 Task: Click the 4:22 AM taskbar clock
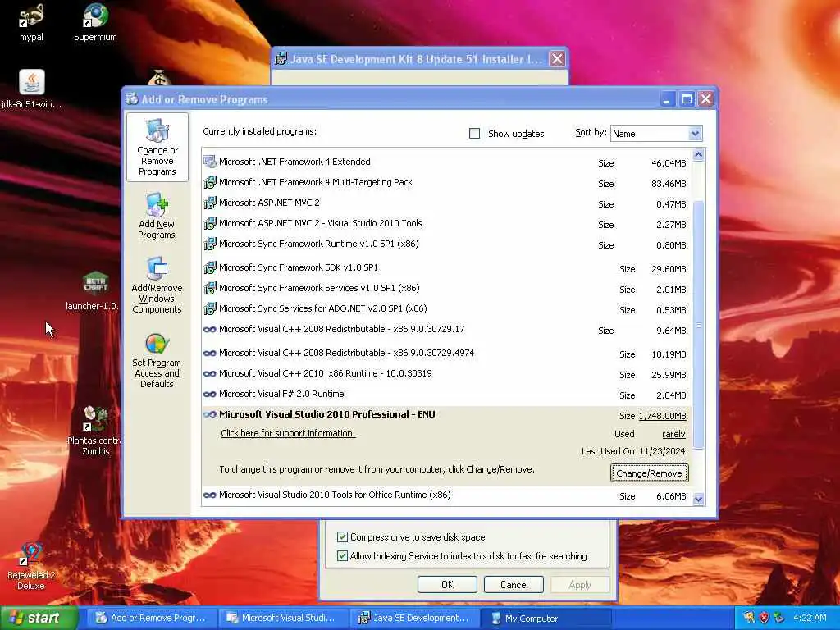coord(810,618)
